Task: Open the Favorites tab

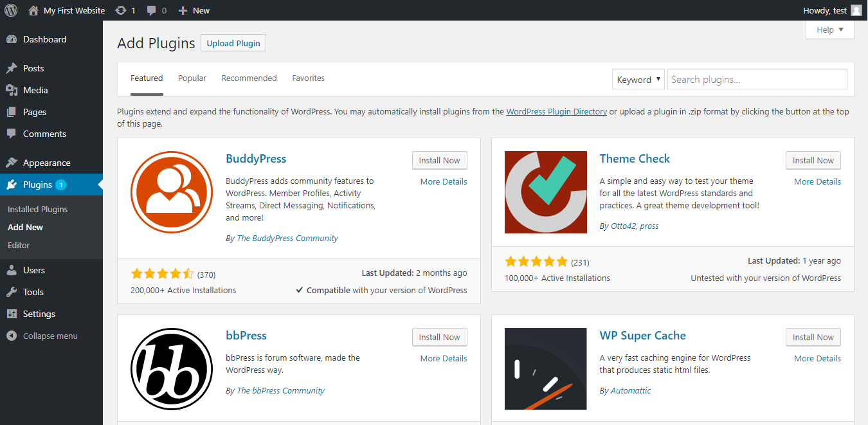Action: [x=308, y=78]
